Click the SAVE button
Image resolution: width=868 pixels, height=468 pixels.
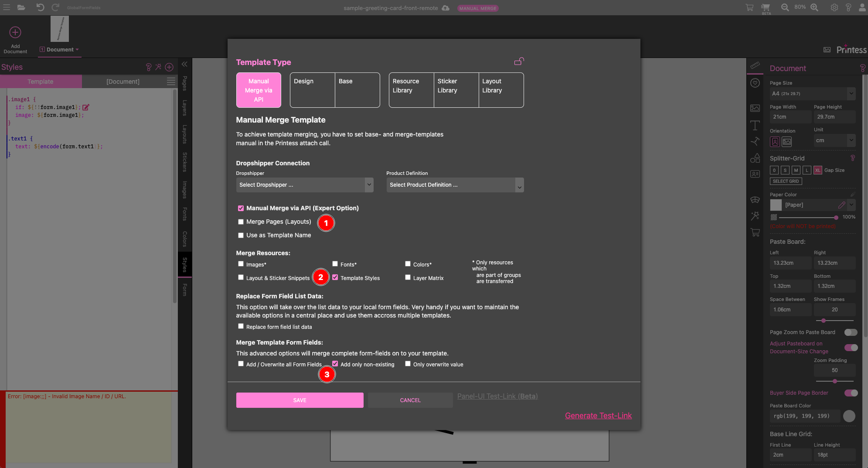point(300,400)
